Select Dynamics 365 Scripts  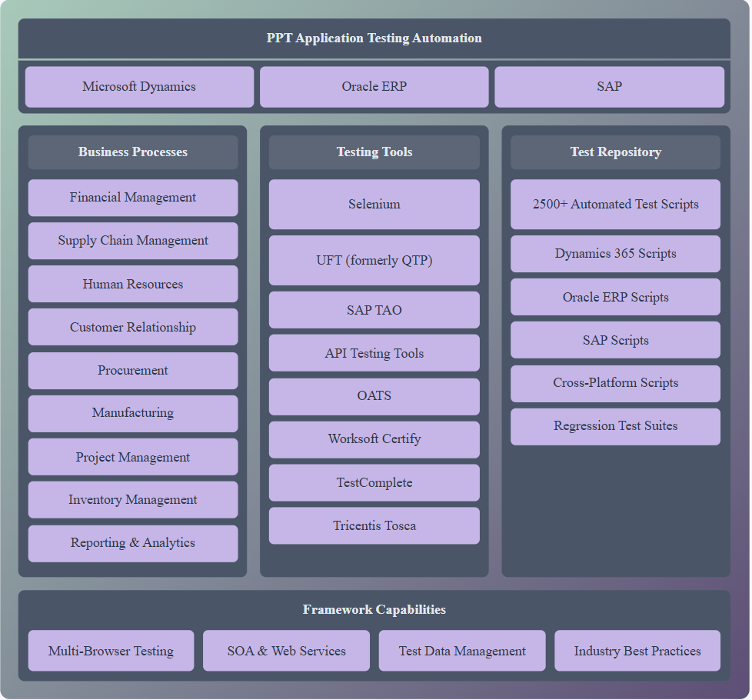pos(615,254)
